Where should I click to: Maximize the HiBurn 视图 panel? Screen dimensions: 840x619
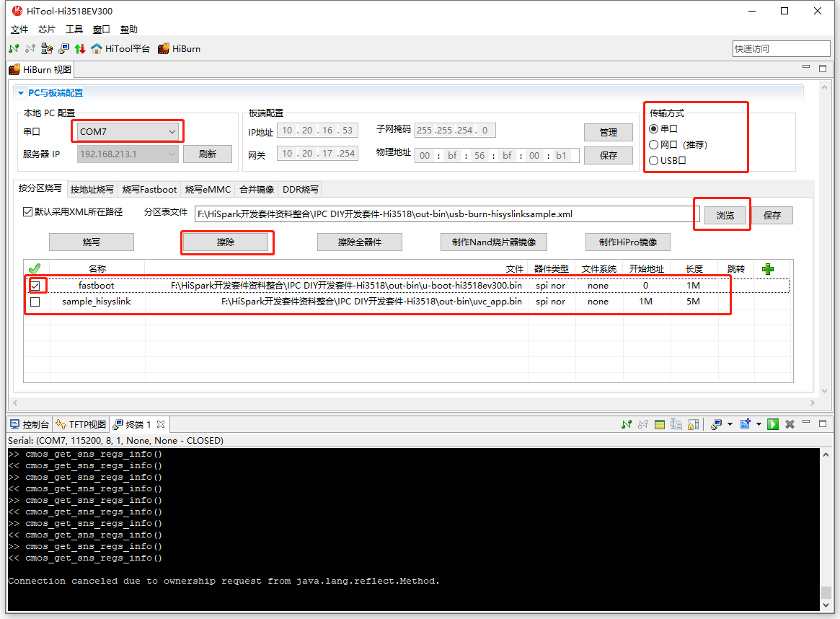coord(823,68)
